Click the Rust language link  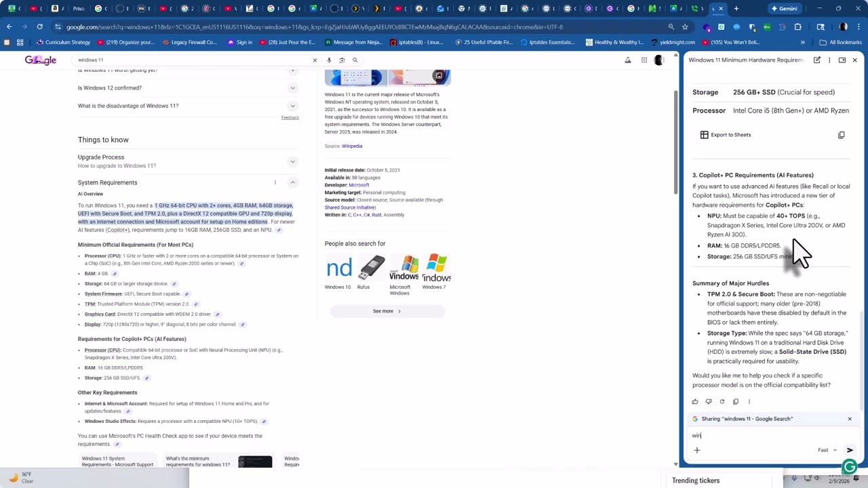(376, 215)
